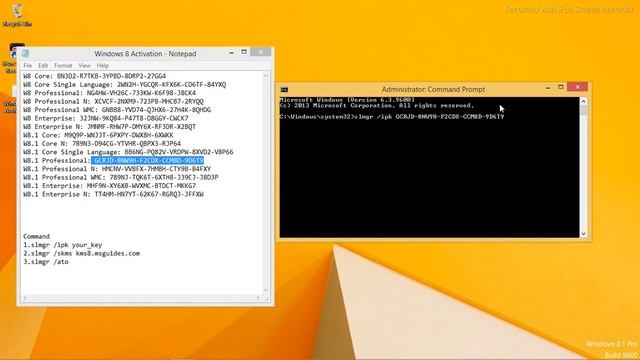Click the 'W8.1 Core: M9Q9P' key line
Image resolution: width=640 pixels, height=360 pixels.
point(98,135)
